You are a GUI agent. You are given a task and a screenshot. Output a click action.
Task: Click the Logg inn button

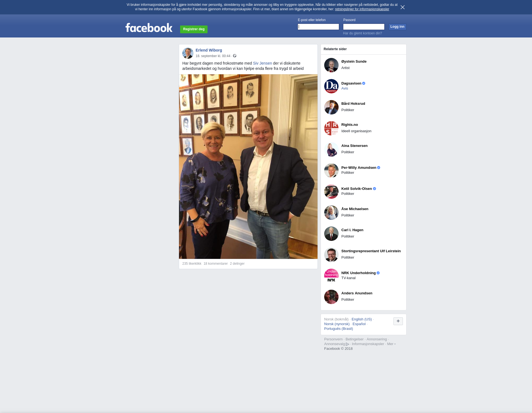coord(397,27)
